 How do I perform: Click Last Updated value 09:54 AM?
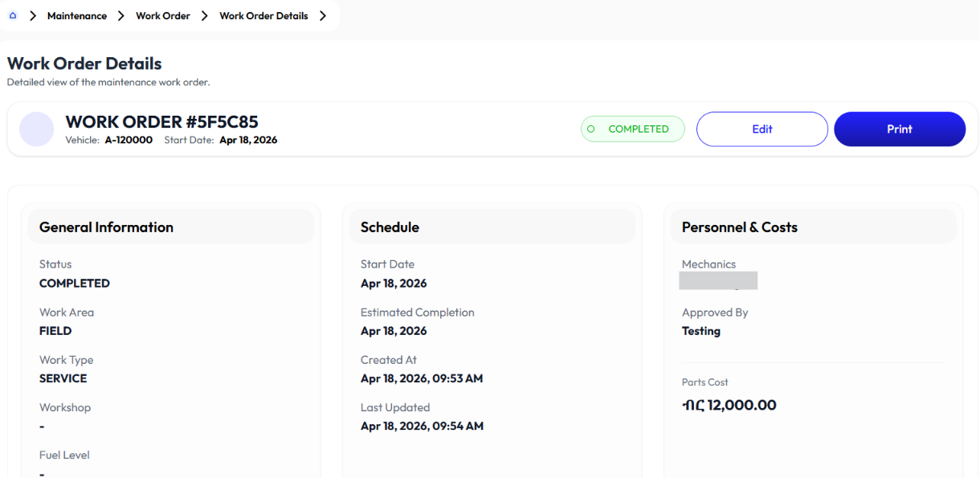(x=422, y=426)
